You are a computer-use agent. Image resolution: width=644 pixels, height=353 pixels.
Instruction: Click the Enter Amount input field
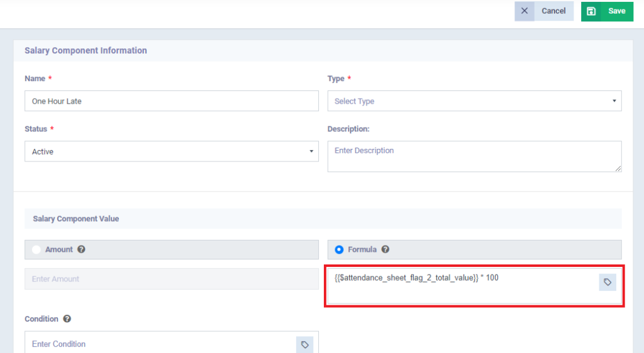coord(172,279)
